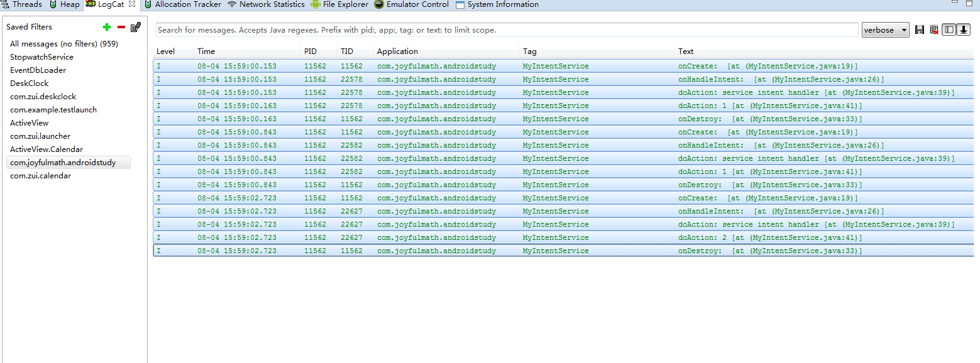Image resolution: width=980 pixels, height=363 pixels.
Task: Select the com.zui.deskclock filter
Action: [x=43, y=97]
